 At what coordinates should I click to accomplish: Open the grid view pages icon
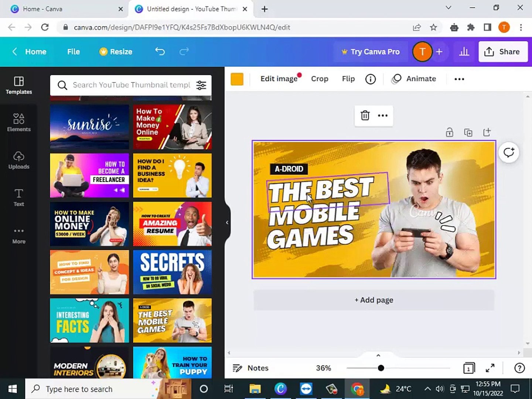pyautogui.click(x=469, y=368)
